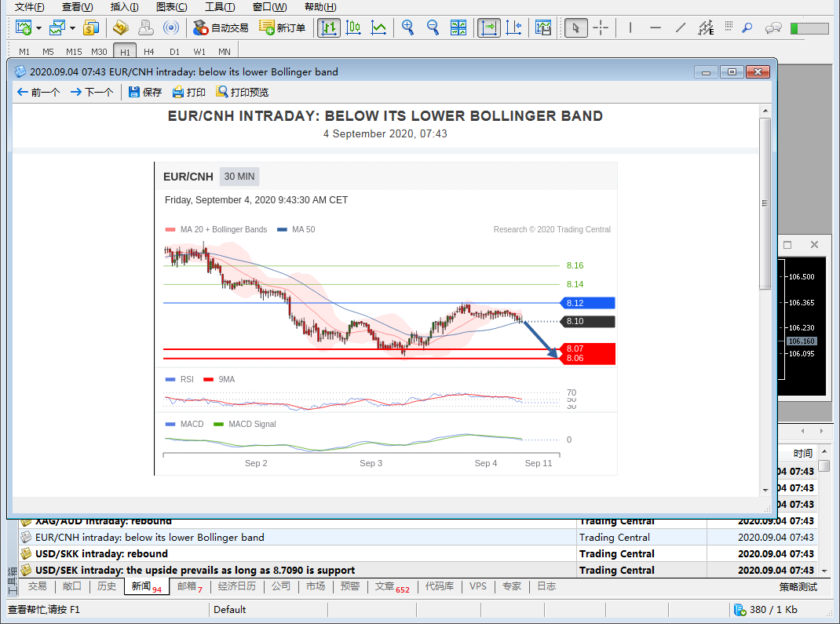
Task: Open New Order (新订单)
Action: [x=283, y=27]
